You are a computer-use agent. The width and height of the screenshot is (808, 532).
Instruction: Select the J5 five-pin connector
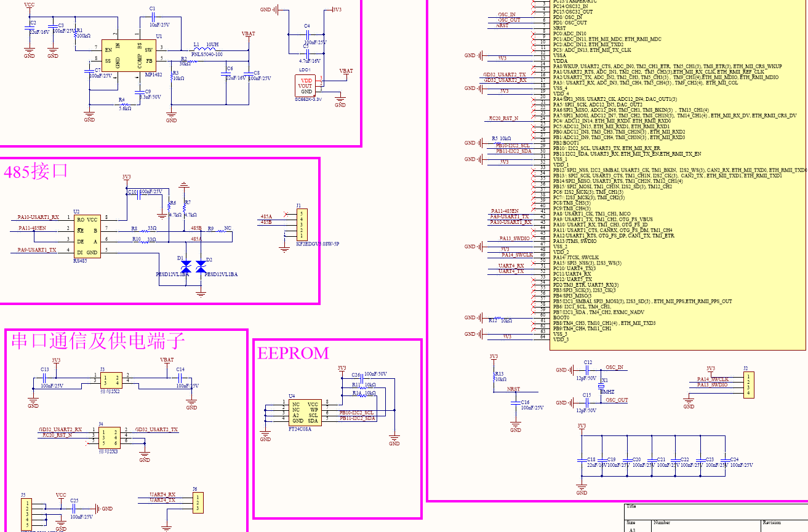[x=27, y=514]
